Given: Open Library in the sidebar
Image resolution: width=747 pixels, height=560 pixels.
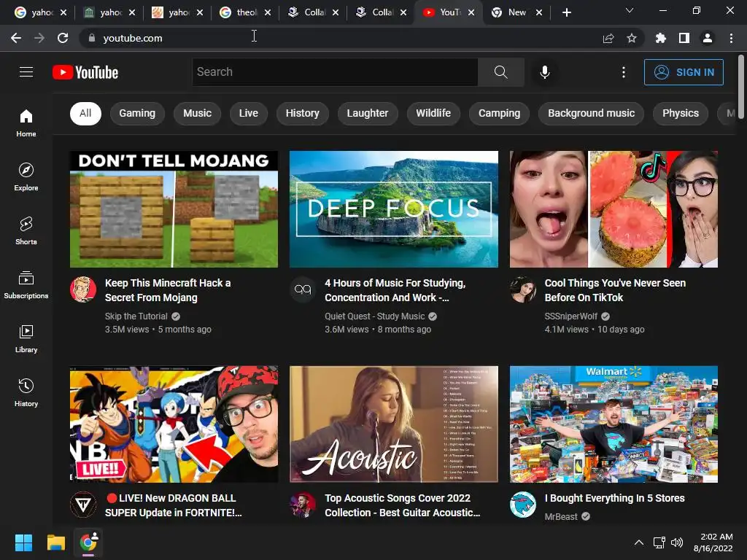Looking at the screenshot, I should click(x=26, y=338).
